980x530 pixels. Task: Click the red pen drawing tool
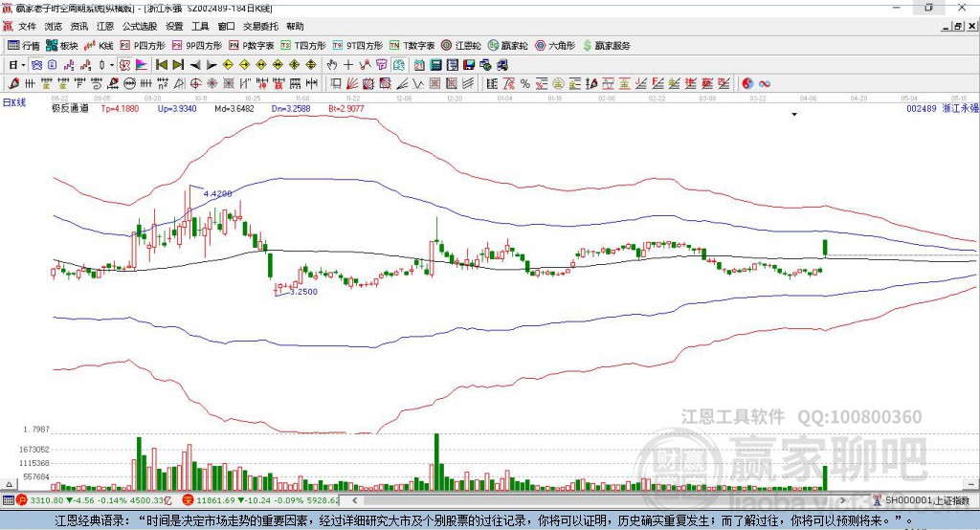coord(13,83)
